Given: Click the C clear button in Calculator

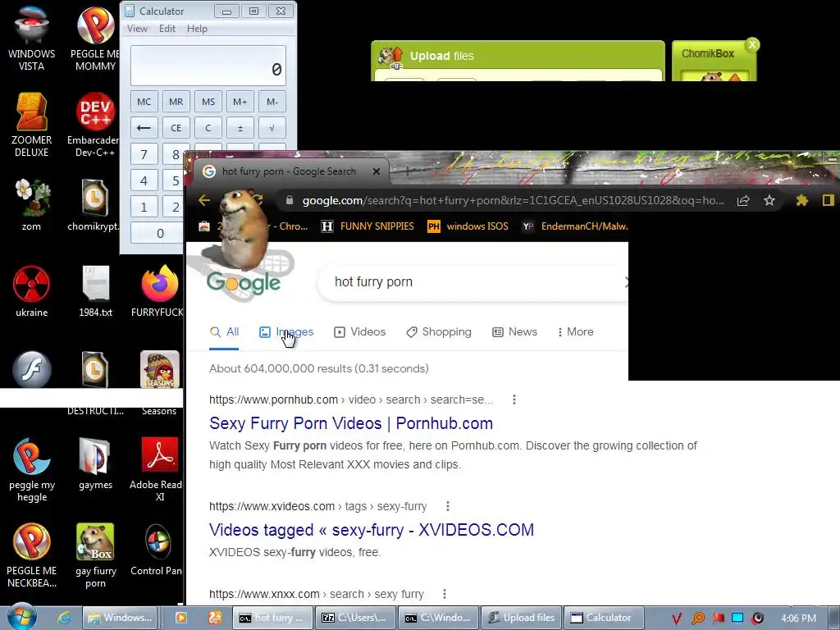Looking at the screenshot, I should pos(208,127).
